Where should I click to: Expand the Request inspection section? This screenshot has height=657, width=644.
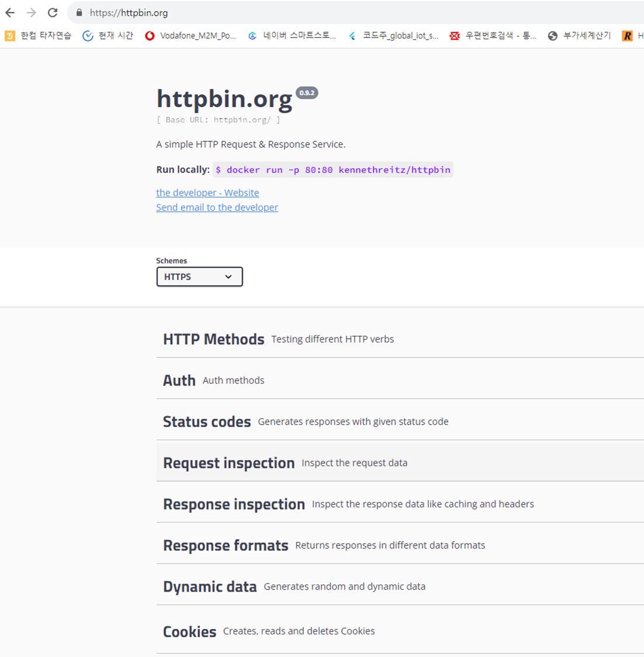pyautogui.click(x=400, y=463)
